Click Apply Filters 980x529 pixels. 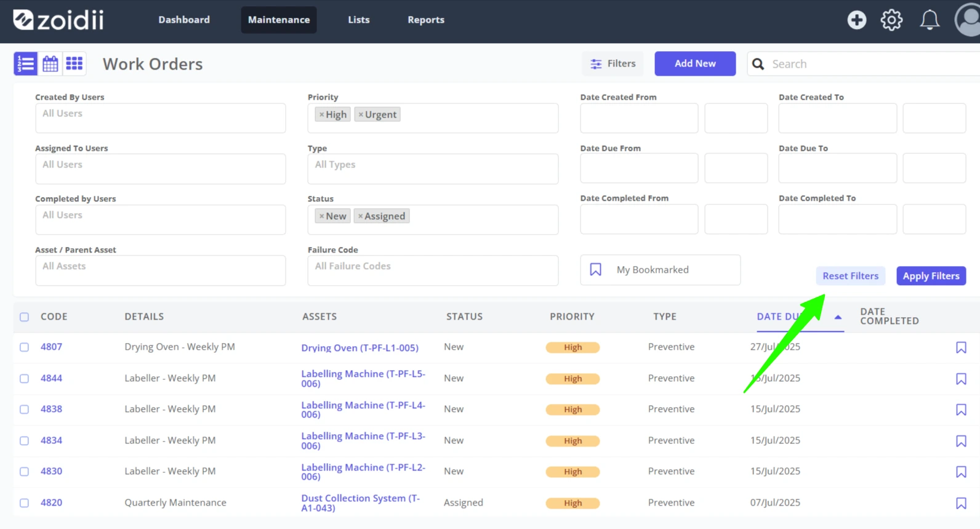tap(931, 276)
